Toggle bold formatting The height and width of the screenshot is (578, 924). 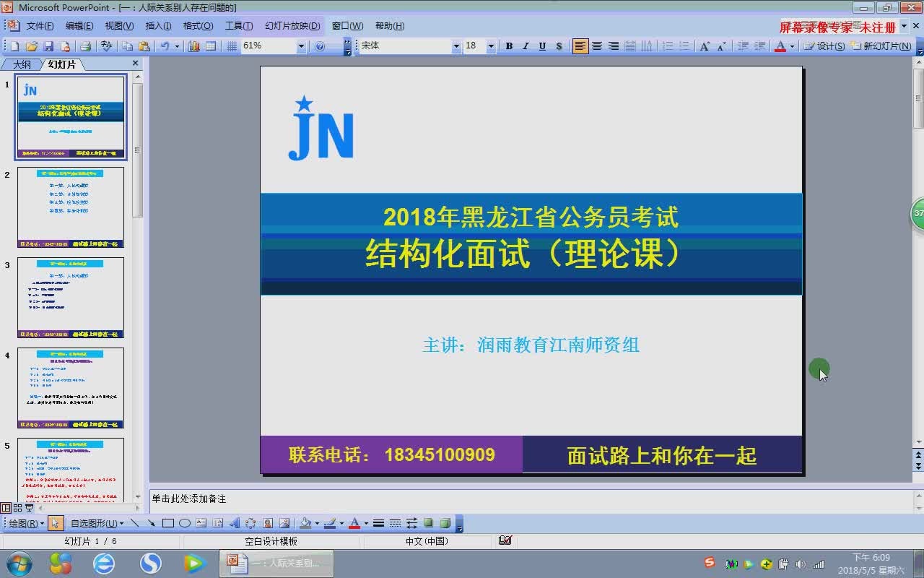coord(509,46)
